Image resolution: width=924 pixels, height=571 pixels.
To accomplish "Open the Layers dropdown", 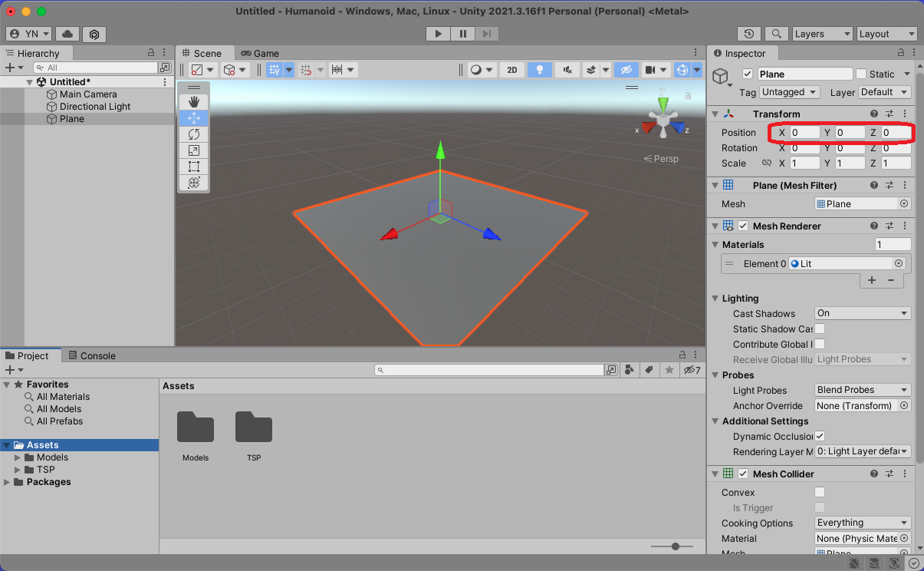I will (820, 34).
